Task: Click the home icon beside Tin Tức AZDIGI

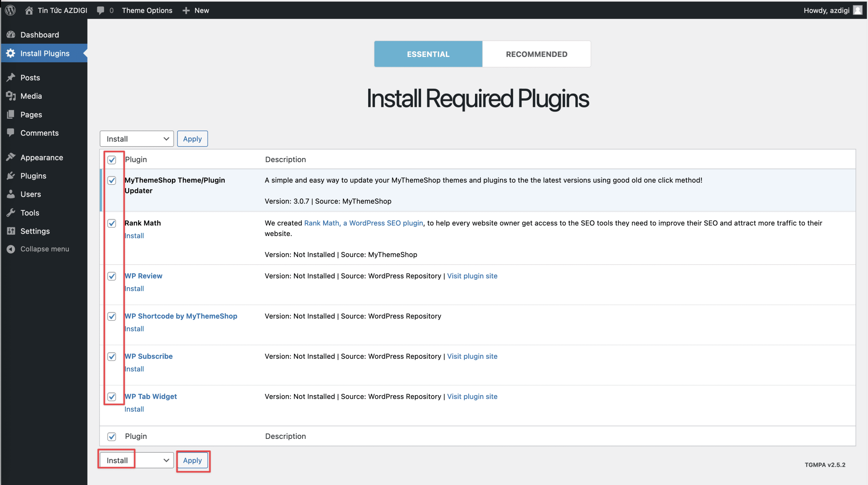Action: [29, 11]
